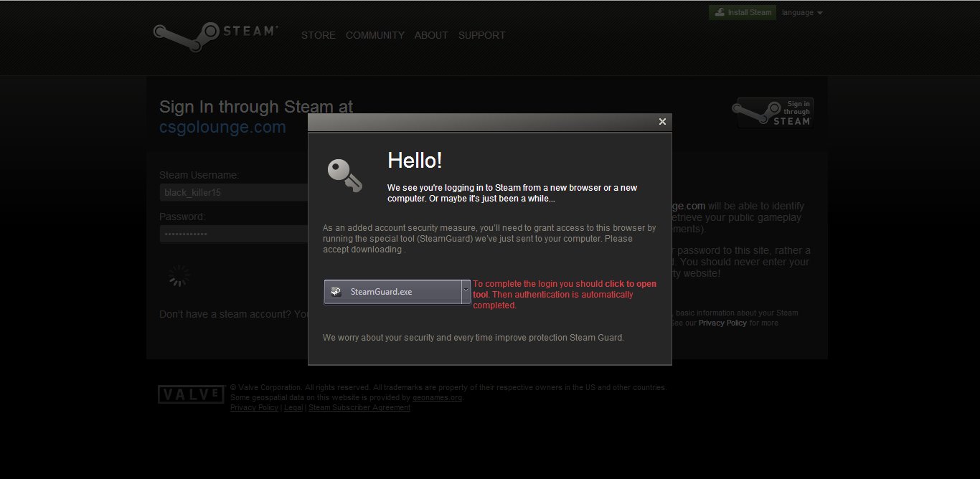Click the Steam logo in header
The height and width of the screenshot is (479, 980).
pos(215,36)
